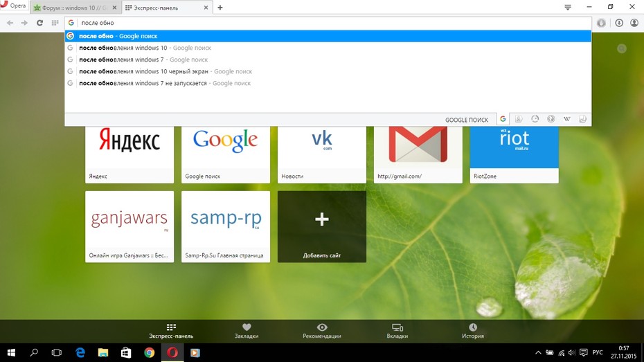Open Закладки heart icon in bottom bar
This screenshot has height=362, width=644.
tap(247, 331)
